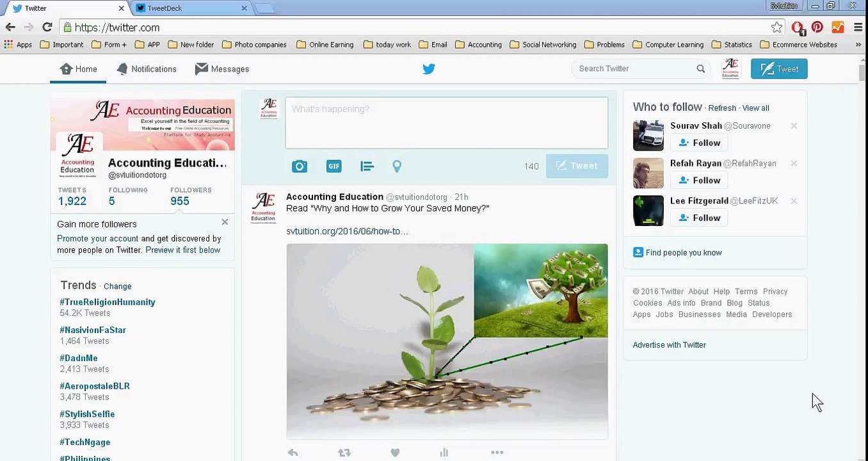
Task: Reply to the Accounting Education tweet
Action: click(x=293, y=453)
